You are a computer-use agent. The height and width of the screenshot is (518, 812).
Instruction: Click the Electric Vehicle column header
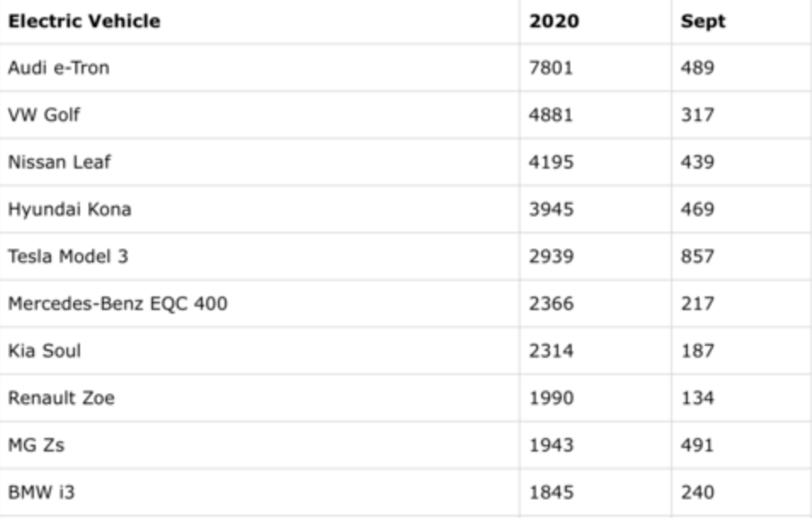point(84,22)
